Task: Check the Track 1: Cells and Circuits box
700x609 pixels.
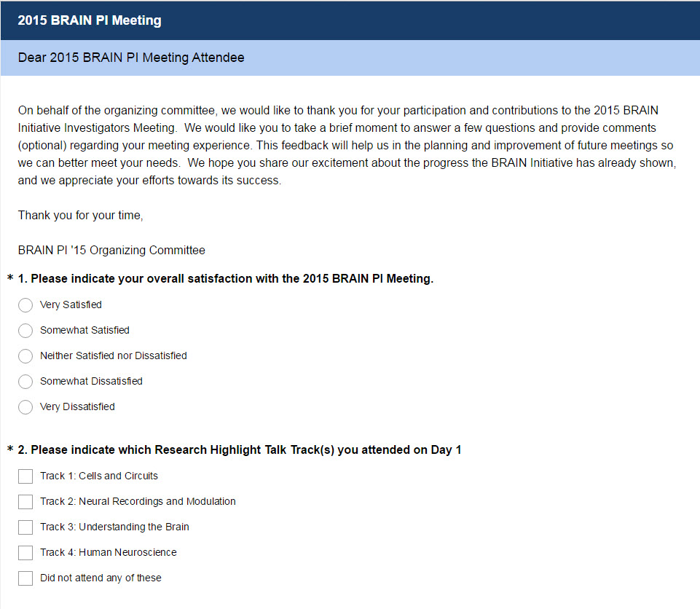Action: tap(25, 476)
